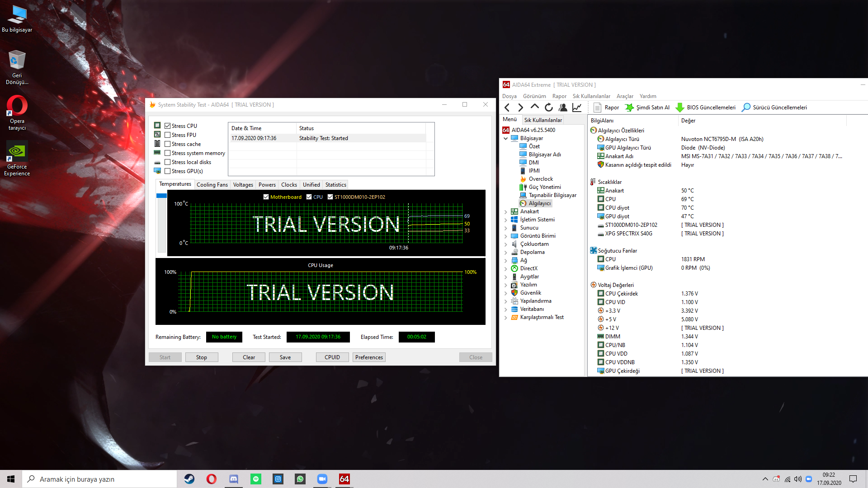This screenshot has height=488, width=868.
Task: Uncheck the Motherboard temperature graph checkbox
Action: (x=266, y=197)
